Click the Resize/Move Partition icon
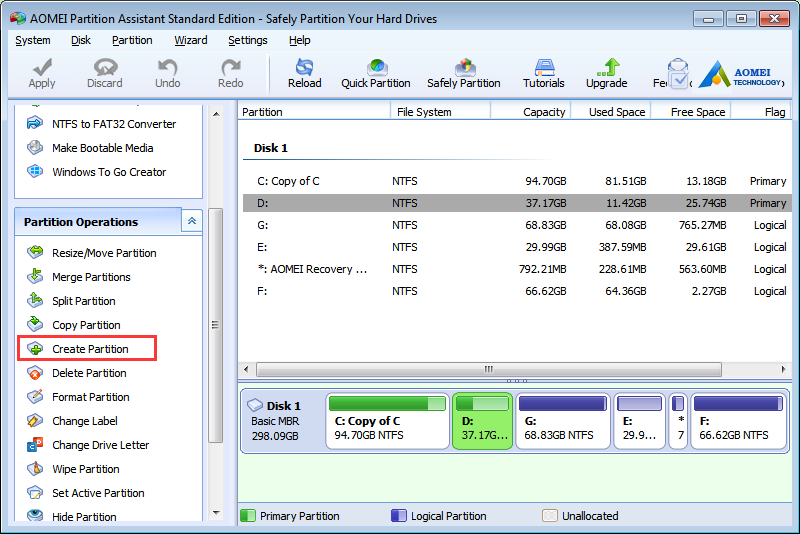This screenshot has width=800, height=534. click(35, 252)
